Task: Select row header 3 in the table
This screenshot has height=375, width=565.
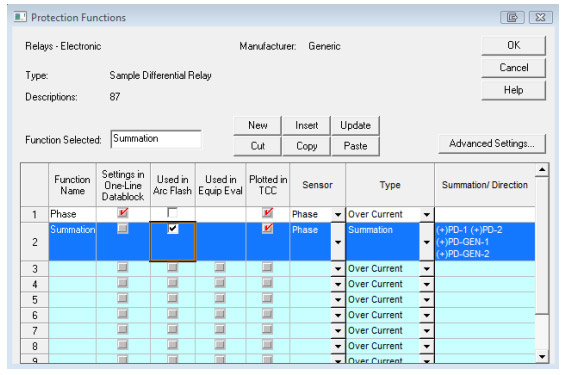Action: (35, 269)
